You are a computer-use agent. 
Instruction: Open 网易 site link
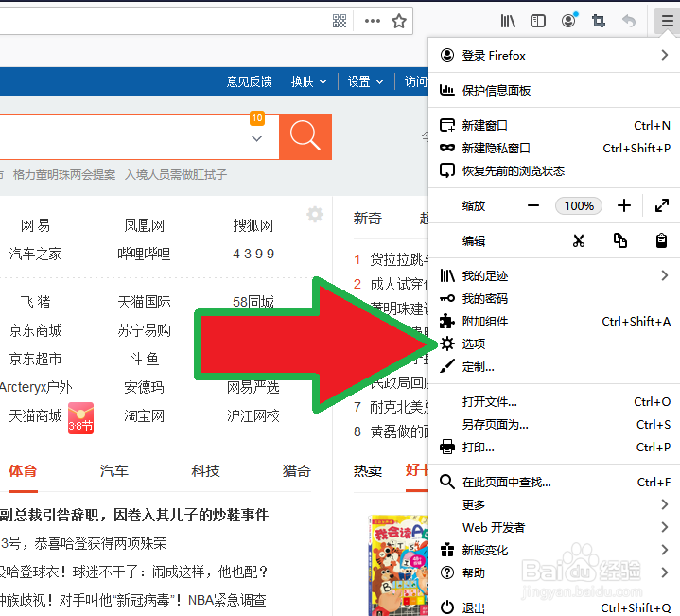point(36,225)
